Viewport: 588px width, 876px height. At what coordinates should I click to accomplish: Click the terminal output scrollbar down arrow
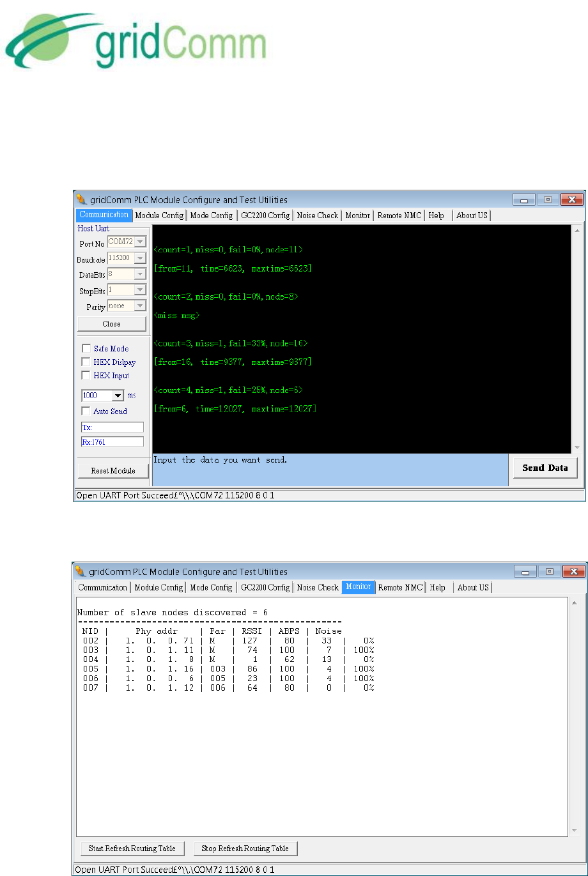click(578, 448)
